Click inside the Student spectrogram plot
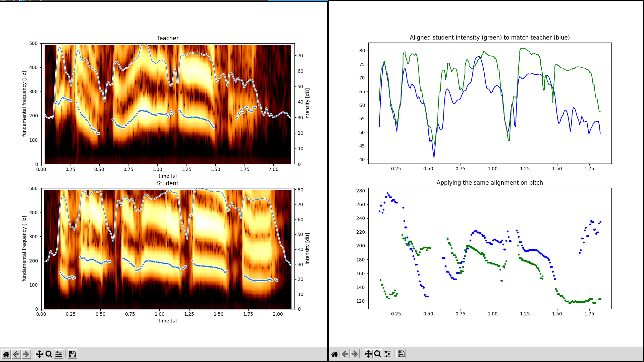This screenshot has width=644, height=362. coord(168,249)
